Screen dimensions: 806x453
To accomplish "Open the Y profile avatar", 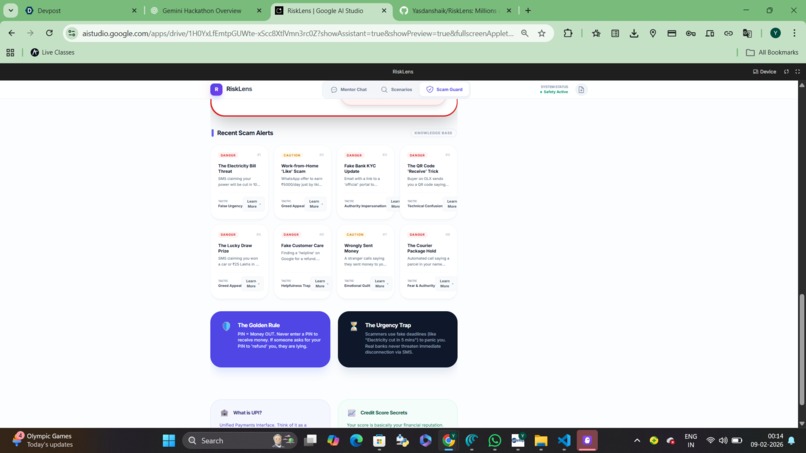I will pos(775,33).
